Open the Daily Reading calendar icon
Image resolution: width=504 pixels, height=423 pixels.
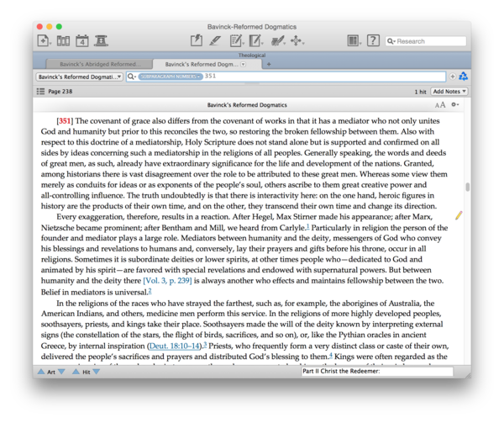[x=82, y=41]
